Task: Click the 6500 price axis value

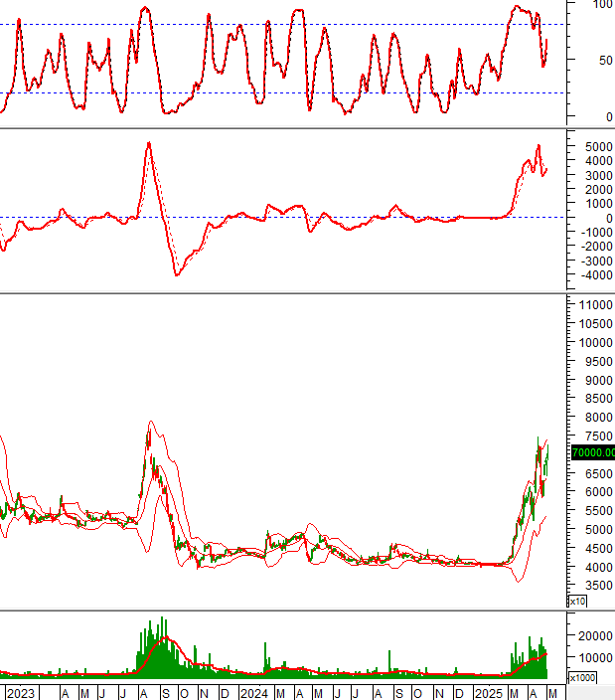Action: 598,473
